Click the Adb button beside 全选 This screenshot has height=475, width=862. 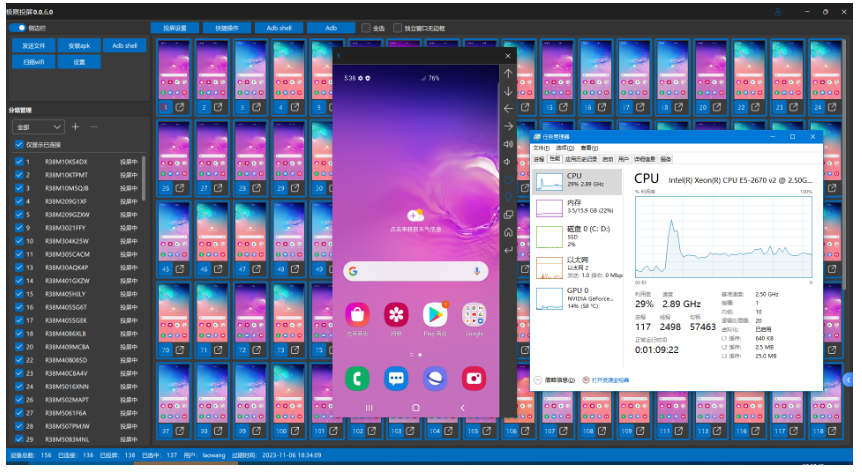click(331, 27)
